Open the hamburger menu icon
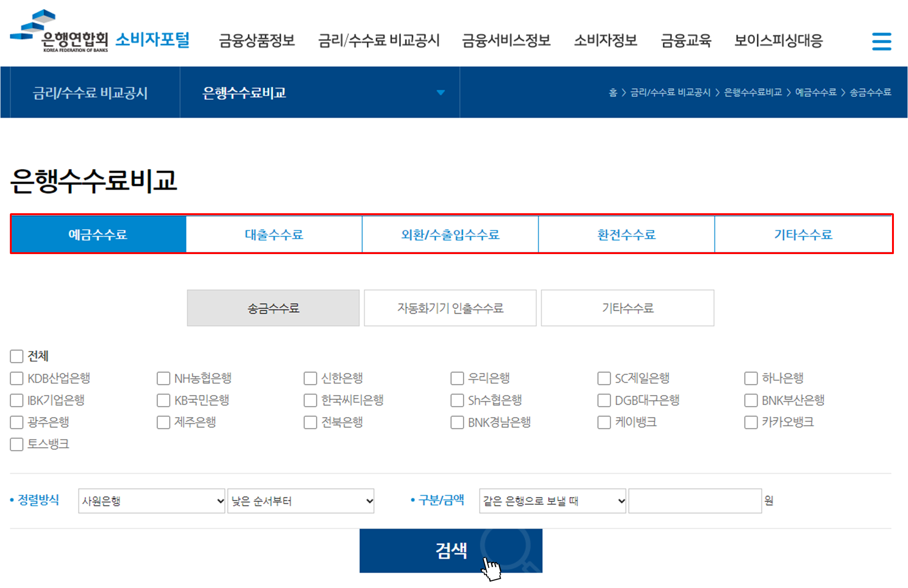 click(881, 41)
